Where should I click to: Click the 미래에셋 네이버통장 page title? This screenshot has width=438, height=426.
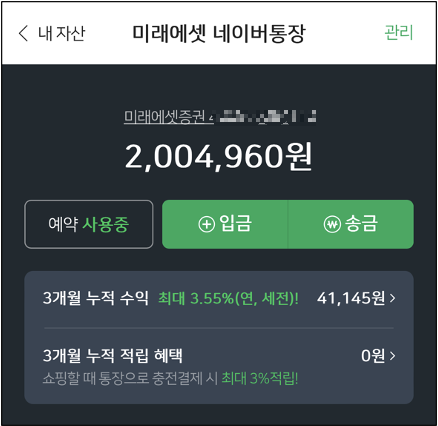pos(219,33)
